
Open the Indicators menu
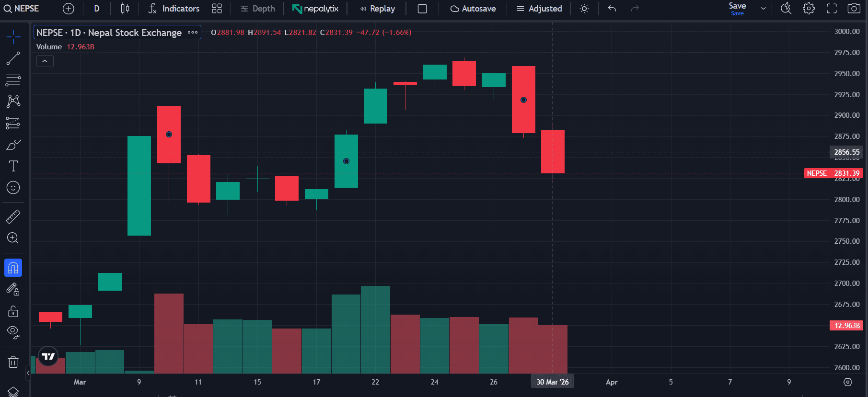pyautogui.click(x=174, y=9)
